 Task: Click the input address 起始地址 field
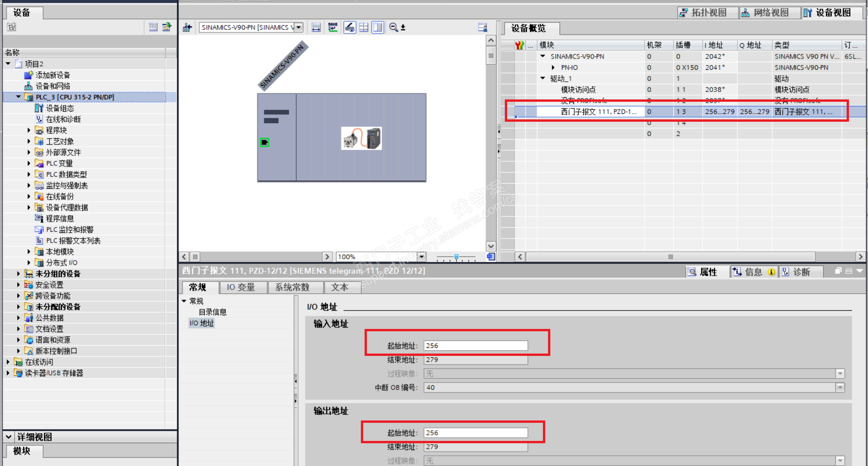[476, 346]
